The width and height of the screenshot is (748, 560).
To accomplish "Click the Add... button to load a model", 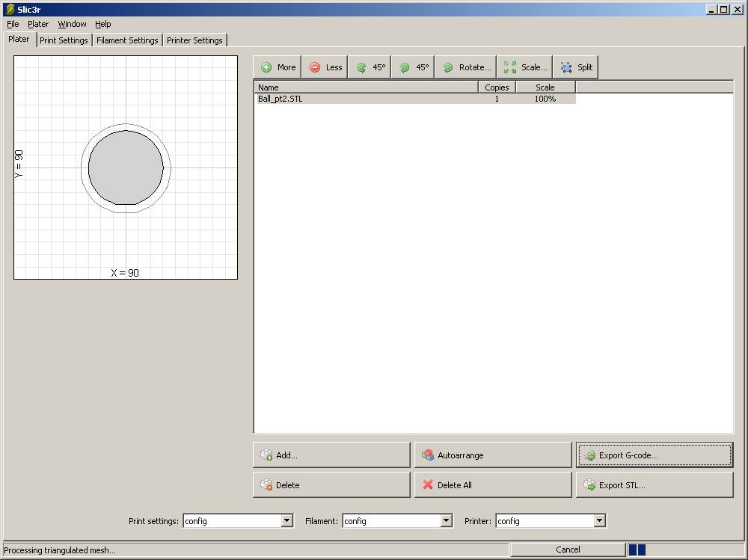I will coord(331,455).
